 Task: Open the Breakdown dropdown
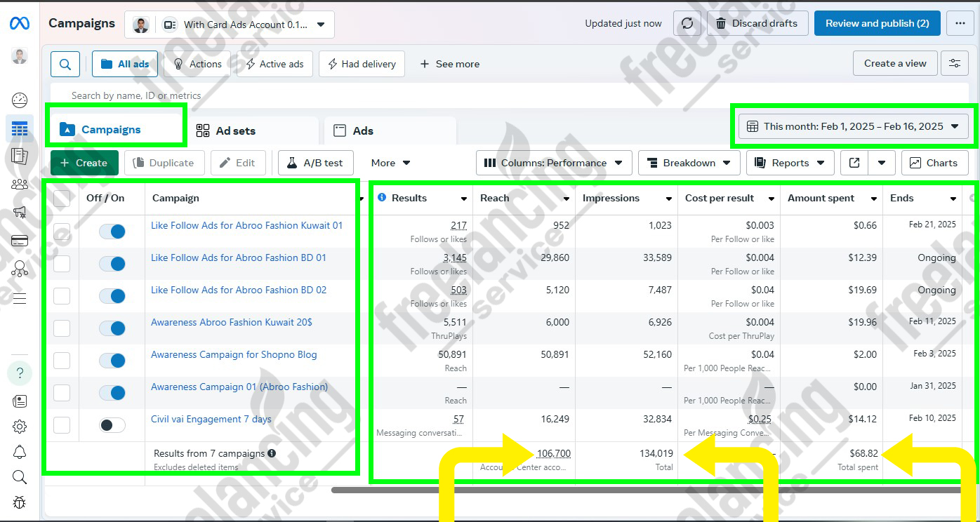tap(689, 163)
